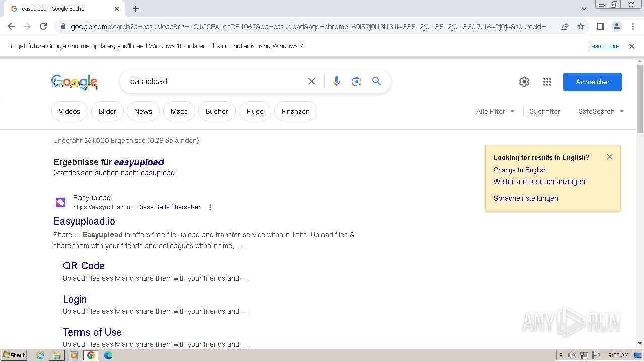Screen dimensions: 644x362
Task: Switch to the Bücher filter tab
Action: [217, 111]
